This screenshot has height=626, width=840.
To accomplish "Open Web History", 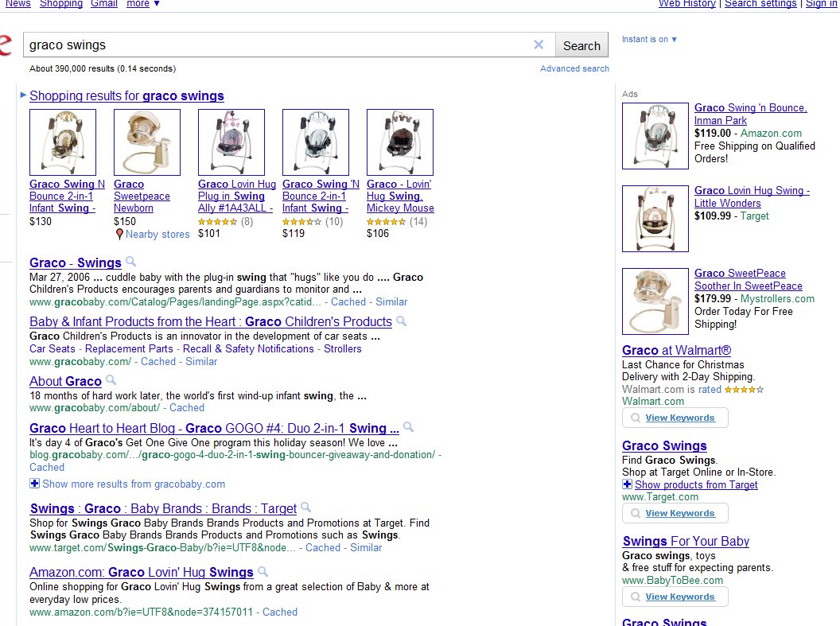I will tap(686, 4).
